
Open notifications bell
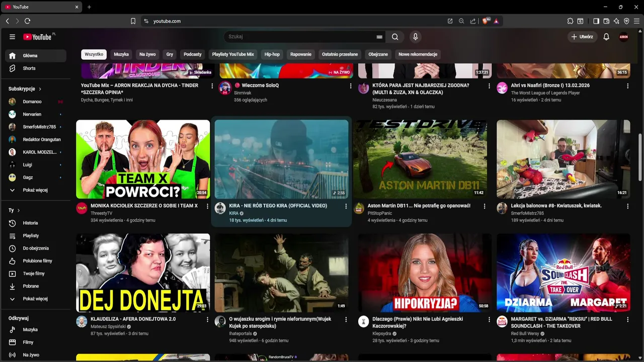coord(606,37)
